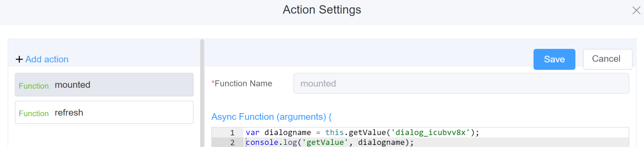
Task: Close the Action Settings dialog
Action: point(636,10)
